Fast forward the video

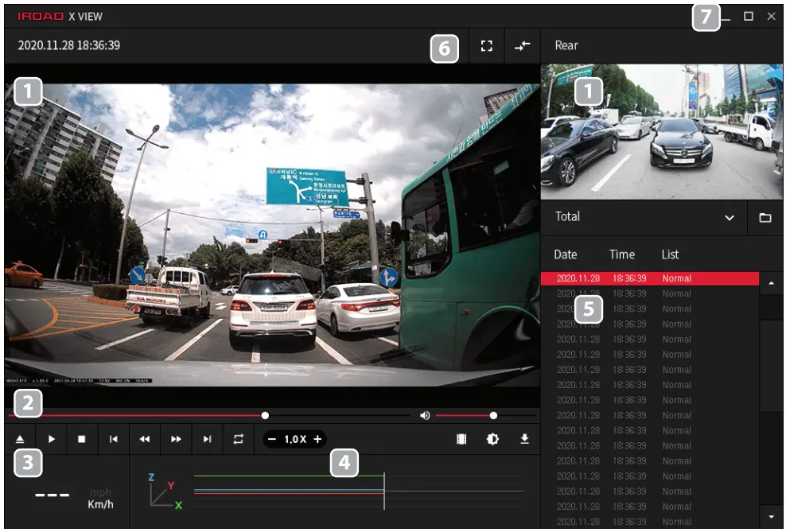point(177,438)
